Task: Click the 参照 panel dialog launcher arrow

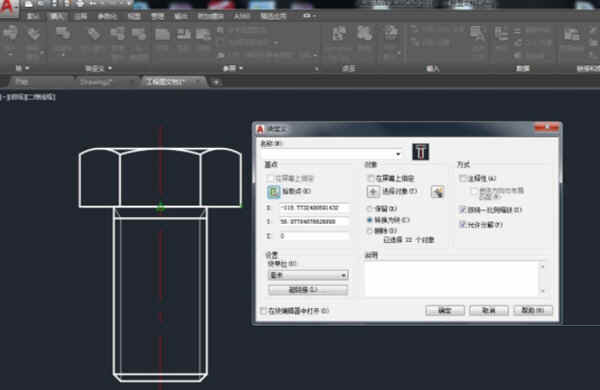Action: point(316,69)
